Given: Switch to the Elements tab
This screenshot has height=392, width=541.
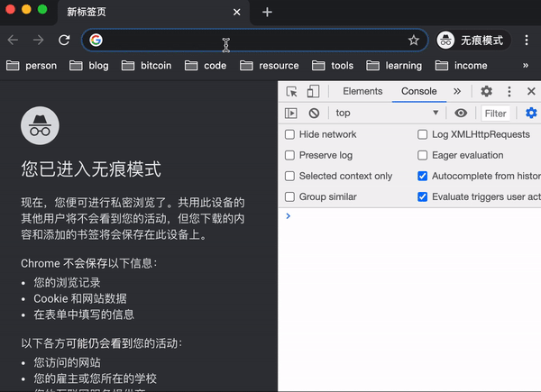Looking at the screenshot, I should pyautogui.click(x=362, y=91).
